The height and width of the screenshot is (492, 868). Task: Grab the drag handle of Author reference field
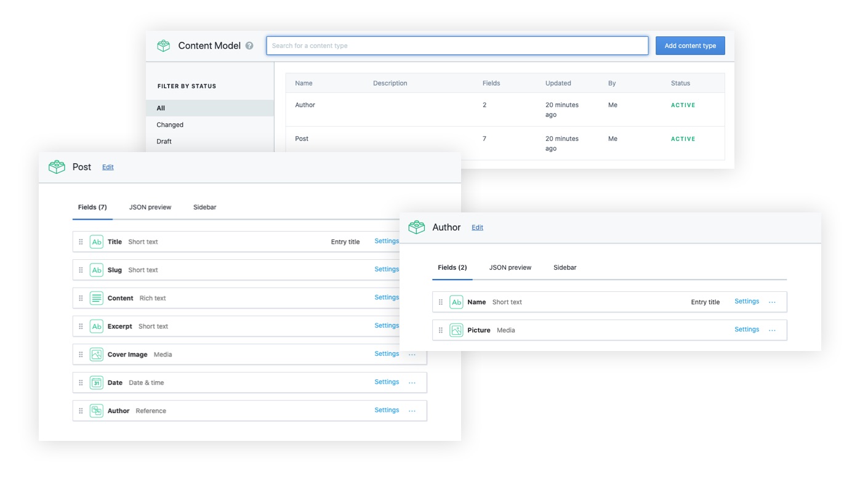81,411
